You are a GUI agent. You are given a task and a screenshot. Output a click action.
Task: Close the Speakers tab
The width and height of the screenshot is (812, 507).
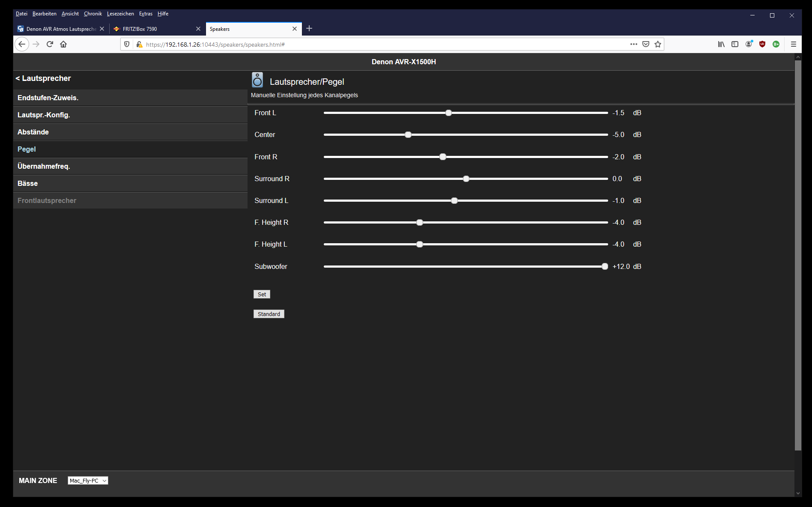coord(295,29)
